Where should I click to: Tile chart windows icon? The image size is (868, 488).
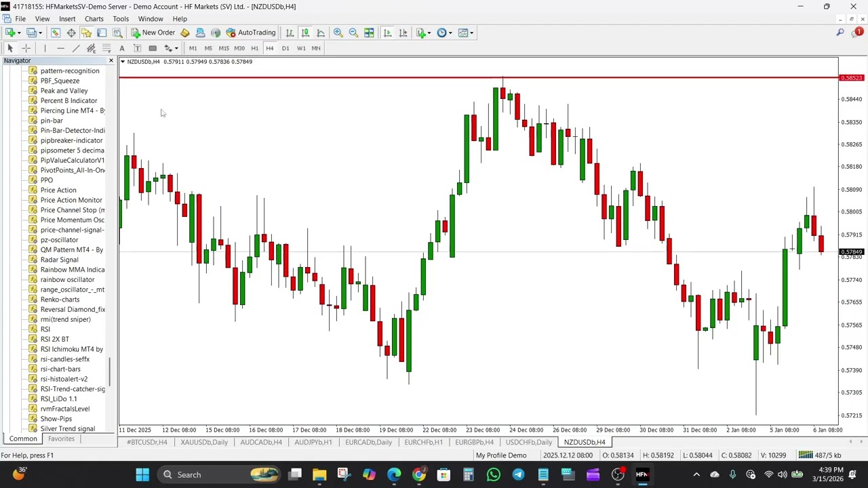(369, 33)
